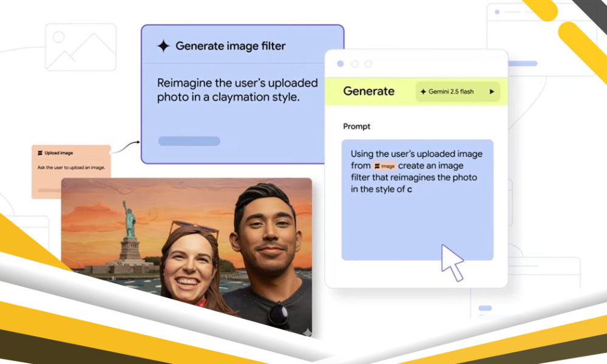Click the sparkle icon in Gemini 2.5 flash chip
Screen dimensions: 607x364
(423, 92)
